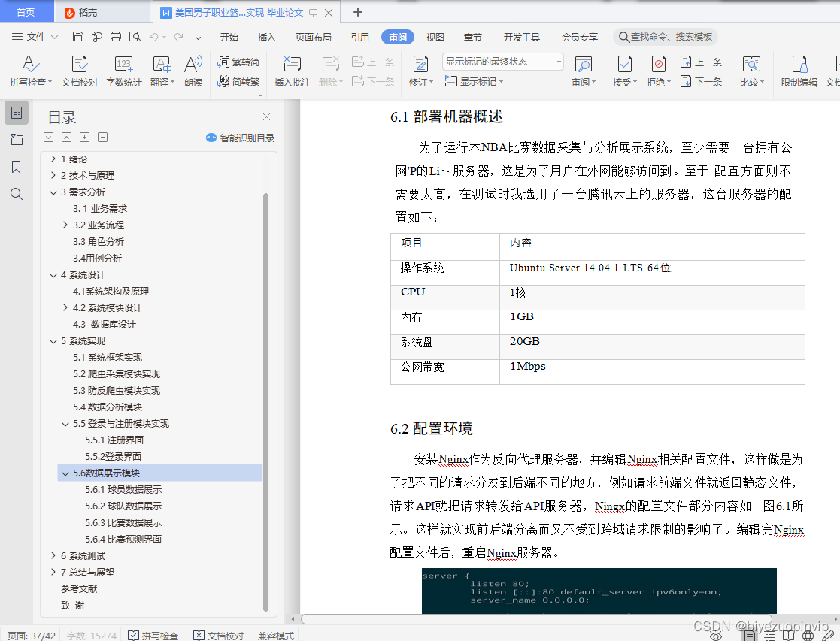Click 文档校对 in the status bar
This screenshot has width=840, height=641.
click(x=219, y=636)
